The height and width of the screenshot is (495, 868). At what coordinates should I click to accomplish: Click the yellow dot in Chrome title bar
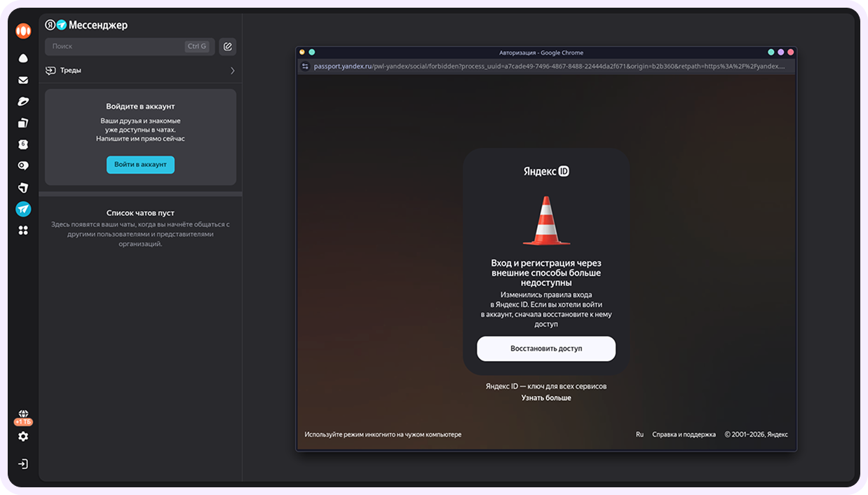pyautogui.click(x=302, y=52)
